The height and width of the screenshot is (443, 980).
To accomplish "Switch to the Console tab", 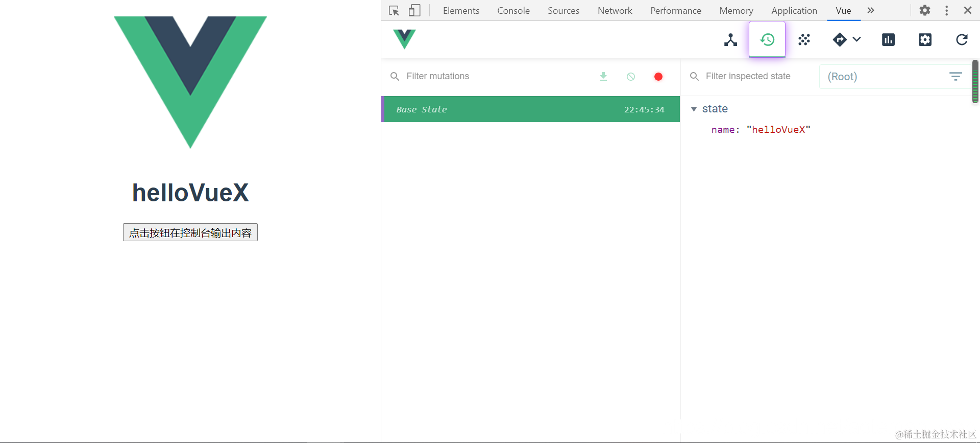I will coord(513,10).
